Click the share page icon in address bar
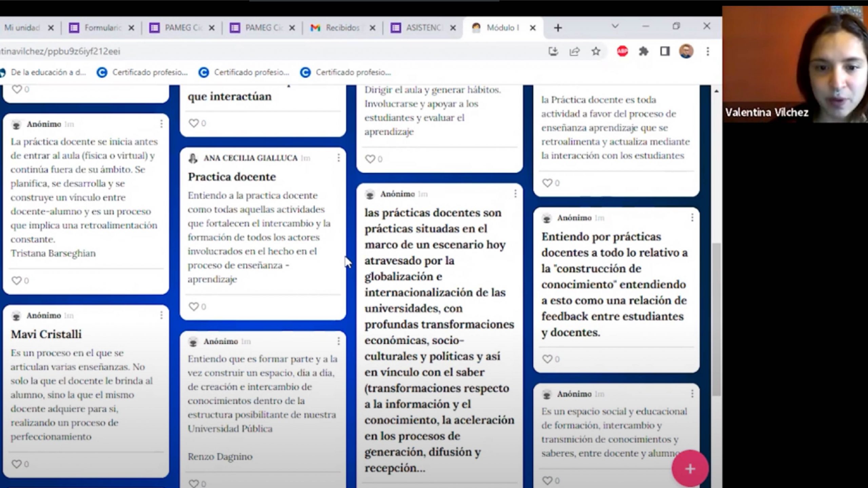Viewport: 868px width, 488px height. pyautogui.click(x=574, y=52)
